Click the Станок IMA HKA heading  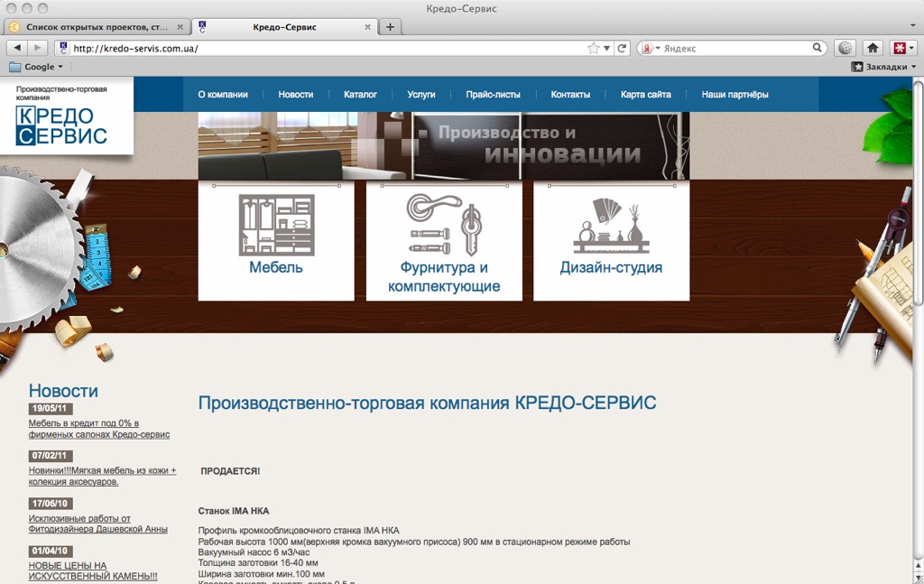click(x=234, y=511)
